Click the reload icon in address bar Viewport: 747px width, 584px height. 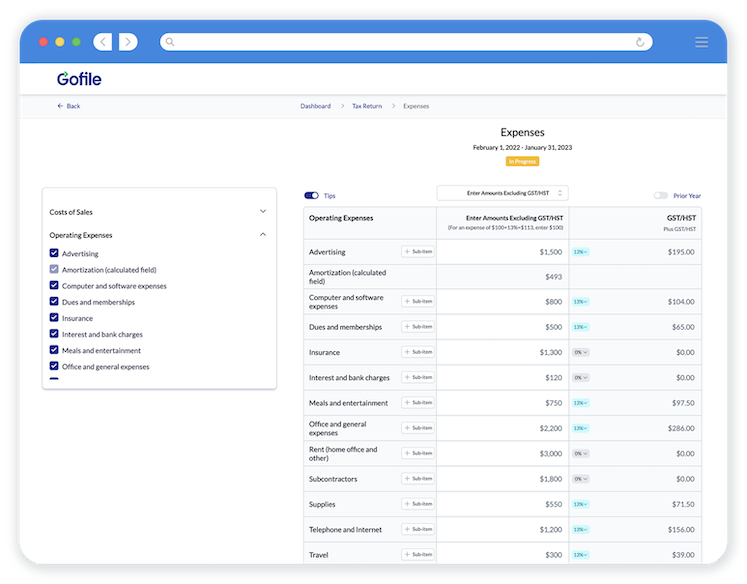click(640, 42)
